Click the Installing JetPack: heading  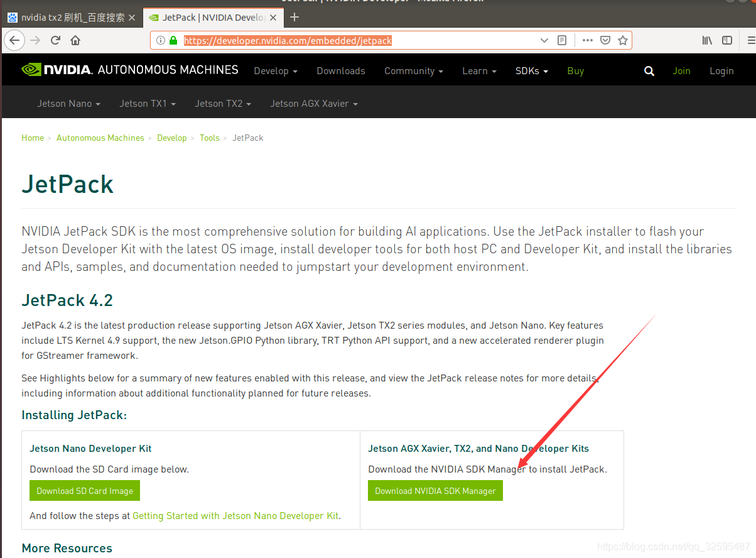pos(74,415)
